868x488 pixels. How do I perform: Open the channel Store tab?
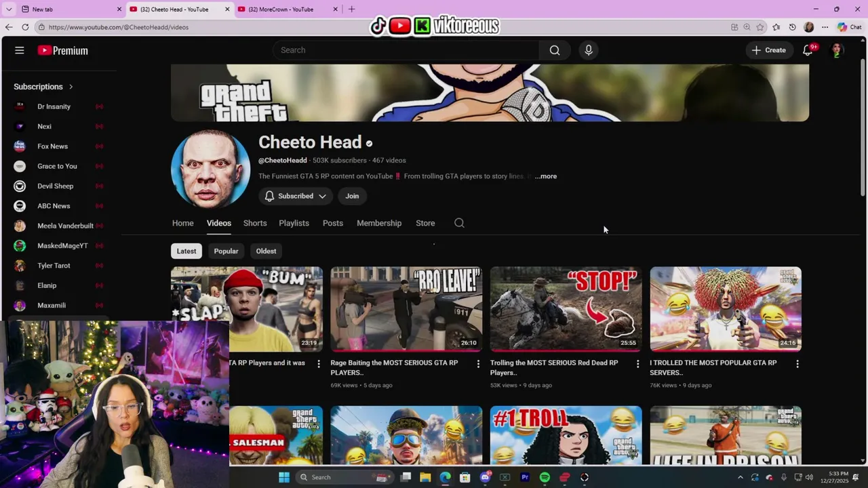(425, 223)
